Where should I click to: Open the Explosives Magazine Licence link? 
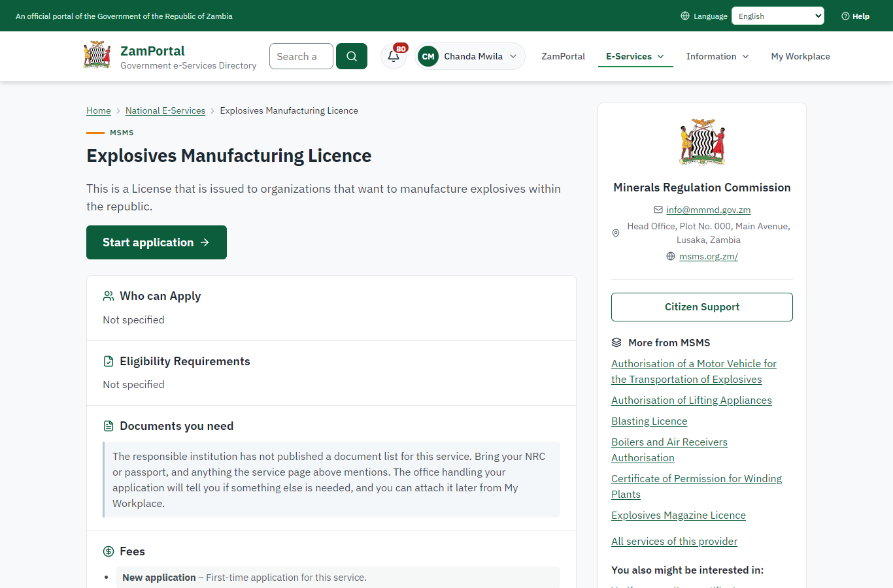coord(679,515)
